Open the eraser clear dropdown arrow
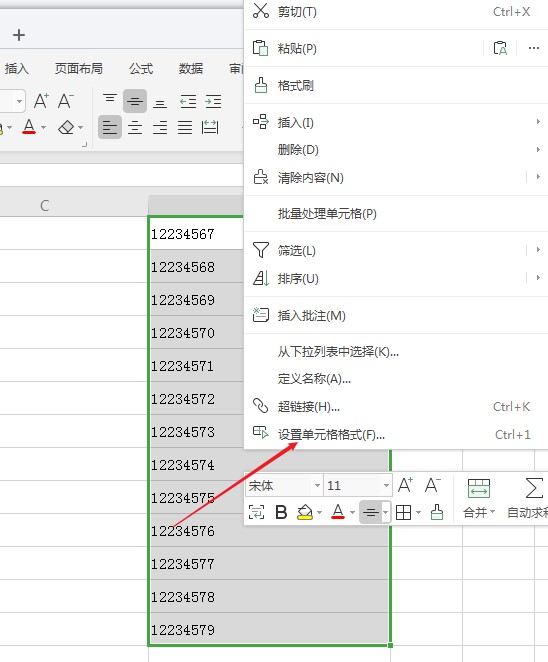This screenshot has height=662, width=548. (x=80, y=127)
